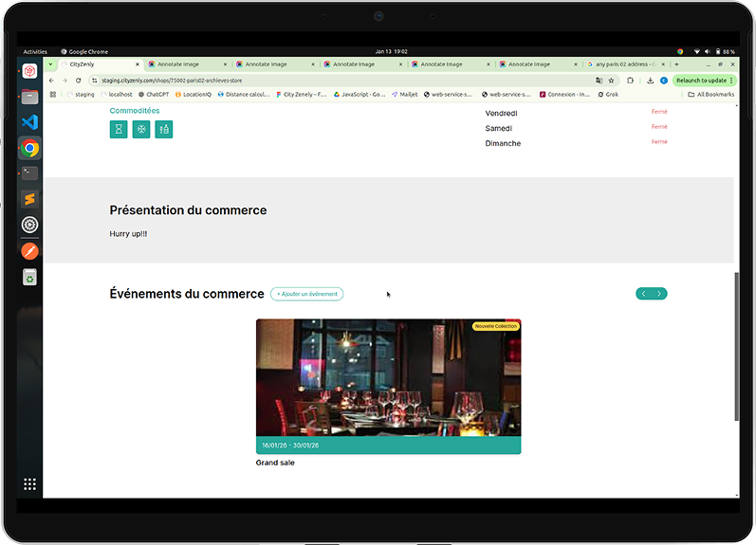
Task: Open the Google Chrome app menu in top bar
Action: (84, 51)
